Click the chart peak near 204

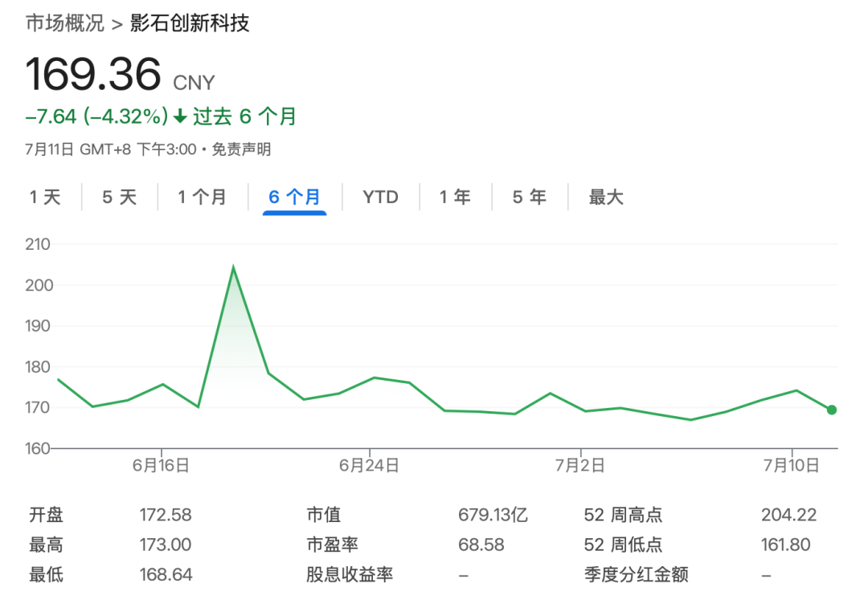point(233,268)
